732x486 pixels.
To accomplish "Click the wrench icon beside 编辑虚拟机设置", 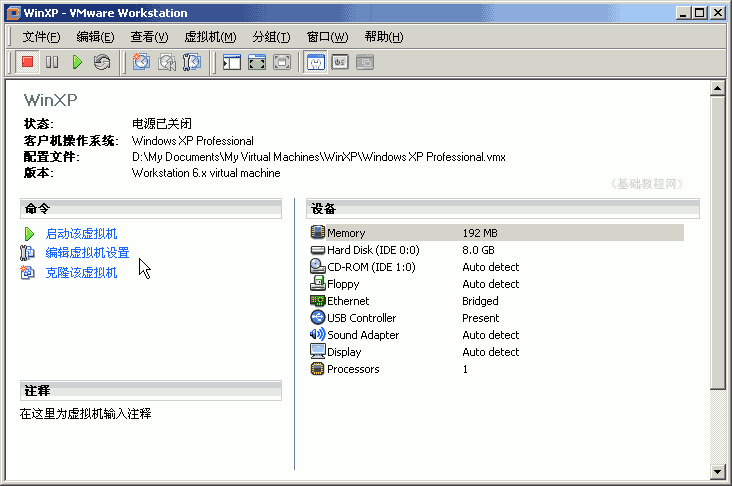I will click(x=27, y=253).
